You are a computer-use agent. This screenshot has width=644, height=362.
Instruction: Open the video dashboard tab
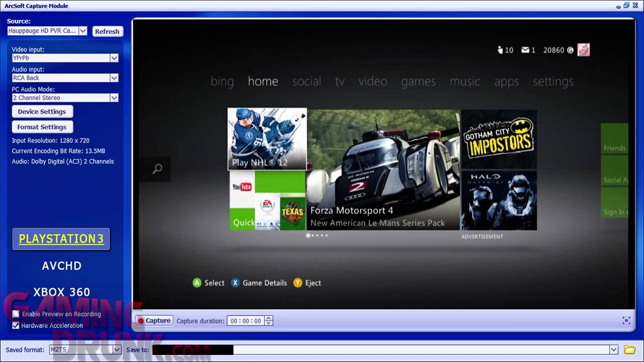(373, 81)
